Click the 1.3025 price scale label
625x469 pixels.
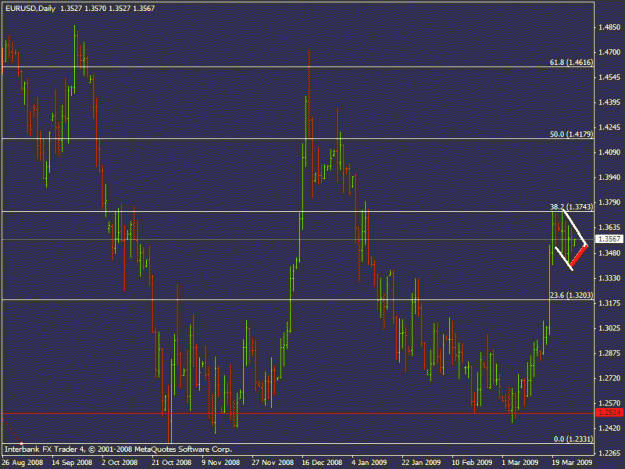coord(609,328)
